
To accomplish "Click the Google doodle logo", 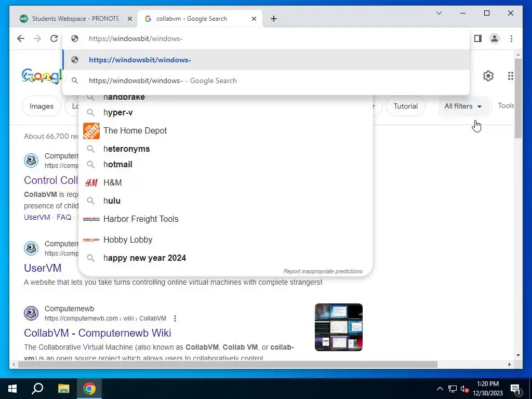I will [x=42, y=76].
